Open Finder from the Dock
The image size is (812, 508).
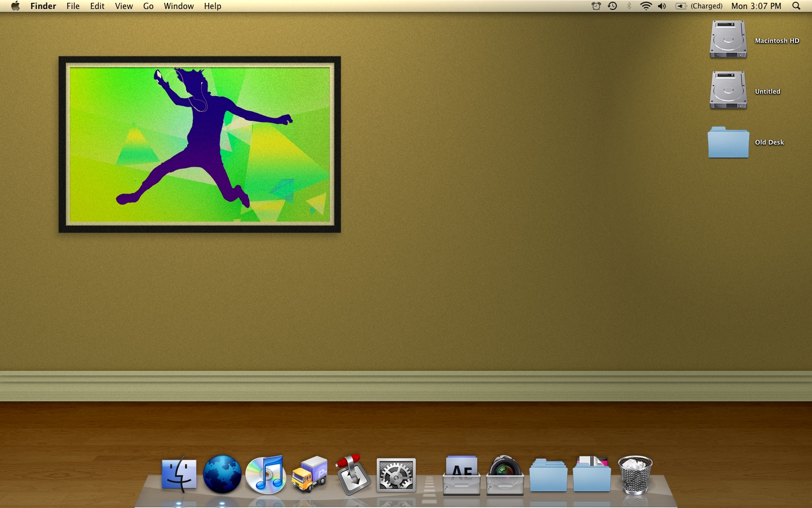coord(179,474)
